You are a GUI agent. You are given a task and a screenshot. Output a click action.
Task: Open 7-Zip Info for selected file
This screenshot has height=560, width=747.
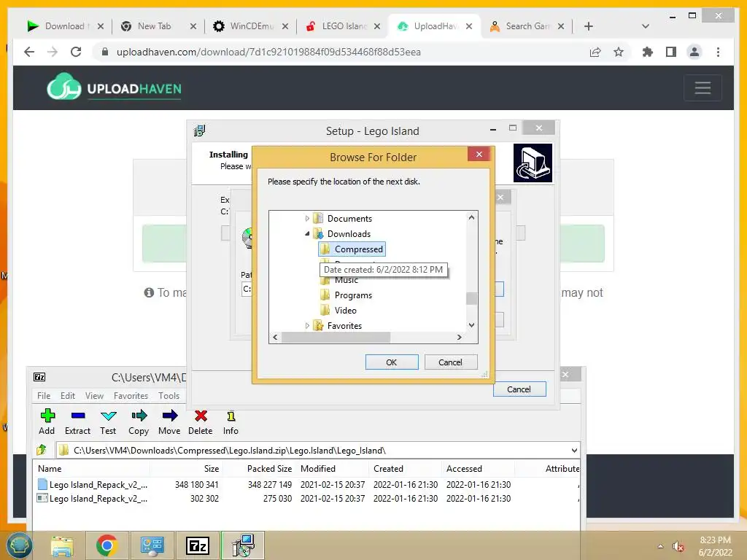point(231,421)
